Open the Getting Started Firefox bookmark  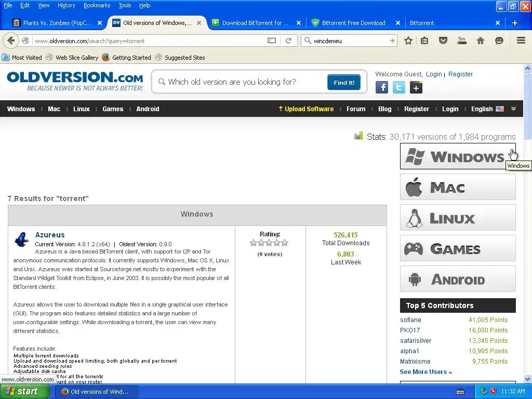pyautogui.click(x=127, y=57)
